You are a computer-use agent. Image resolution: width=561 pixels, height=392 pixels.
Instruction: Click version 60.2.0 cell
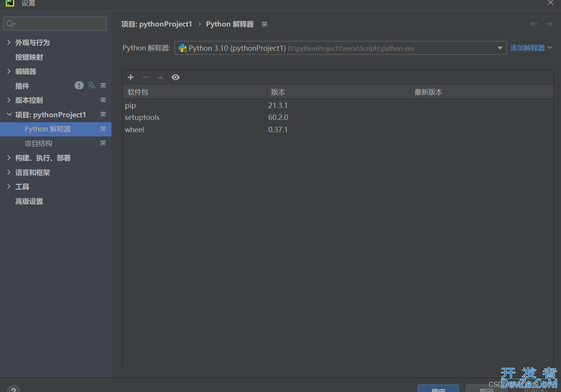click(x=278, y=117)
